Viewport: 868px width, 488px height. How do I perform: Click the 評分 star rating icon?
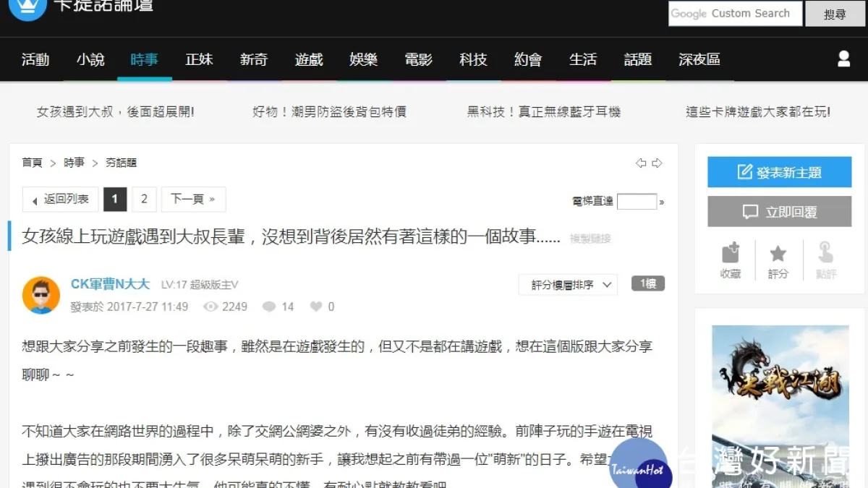coord(778,253)
